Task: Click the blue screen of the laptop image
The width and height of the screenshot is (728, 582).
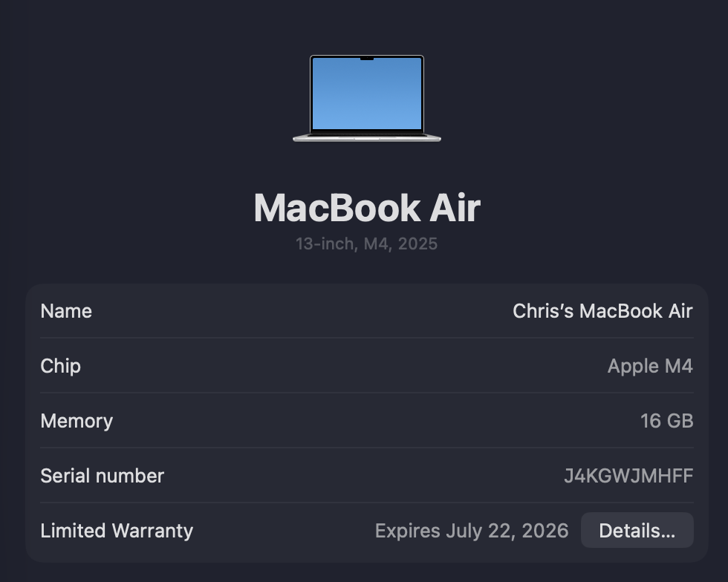Action: pyautogui.click(x=367, y=97)
